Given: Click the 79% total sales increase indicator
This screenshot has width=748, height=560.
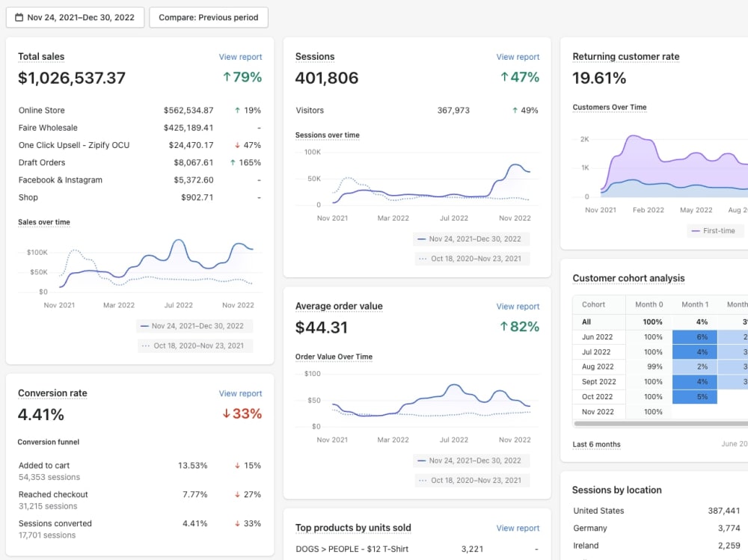Looking at the screenshot, I should [242, 77].
